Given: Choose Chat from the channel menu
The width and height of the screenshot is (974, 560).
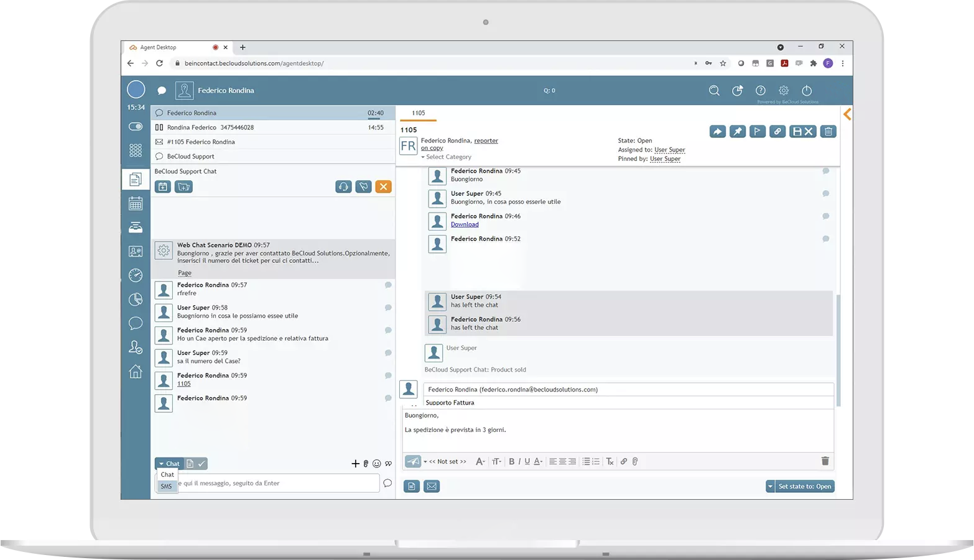Looking at the screenshot, I should pyautogui.click(x=167, y=475).
